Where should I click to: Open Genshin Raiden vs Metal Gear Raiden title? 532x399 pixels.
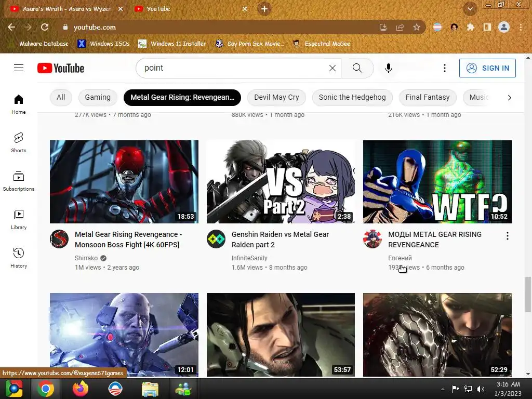(x=280, y=240)
